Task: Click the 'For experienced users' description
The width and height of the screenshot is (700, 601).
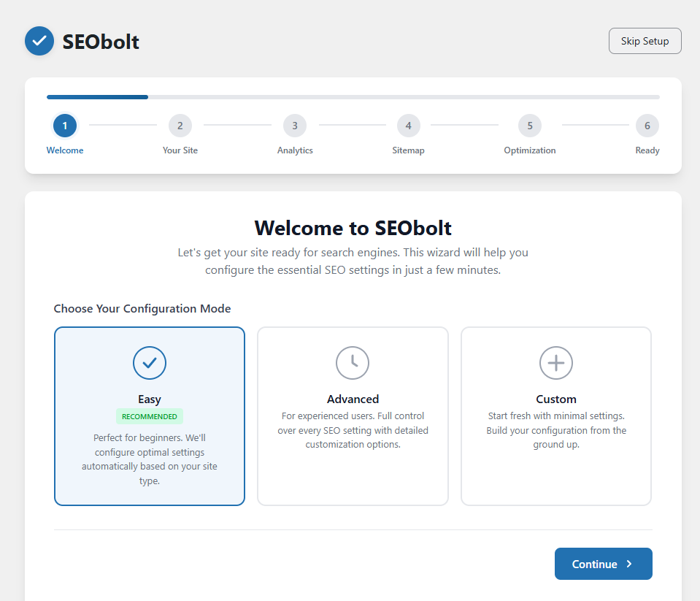Action: coord(353,430)
